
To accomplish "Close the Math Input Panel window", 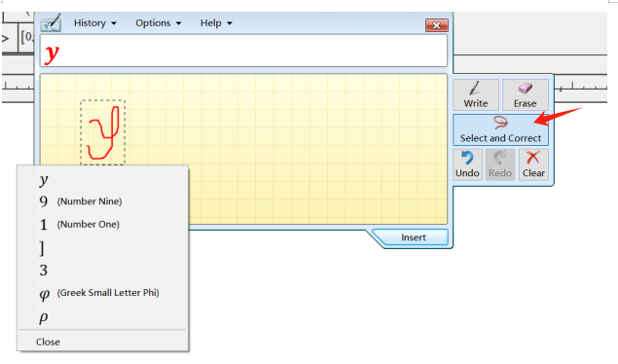I will pyautogui.click(x=437, y=25).
